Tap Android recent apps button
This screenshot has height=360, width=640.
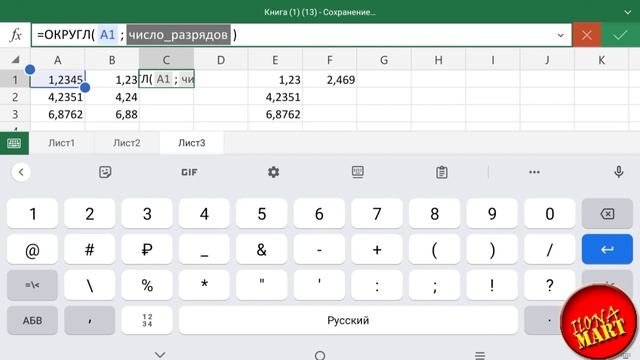pyautogui.click(x=480, y=355)
